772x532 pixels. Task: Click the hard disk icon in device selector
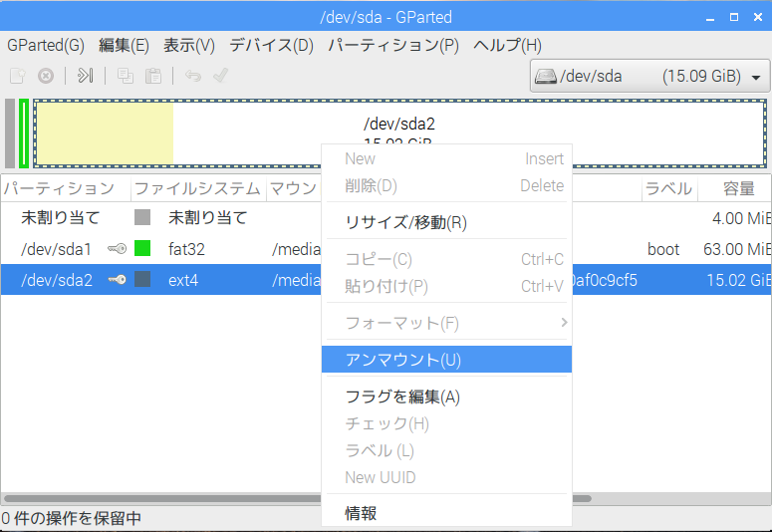[x=546, y=77]
